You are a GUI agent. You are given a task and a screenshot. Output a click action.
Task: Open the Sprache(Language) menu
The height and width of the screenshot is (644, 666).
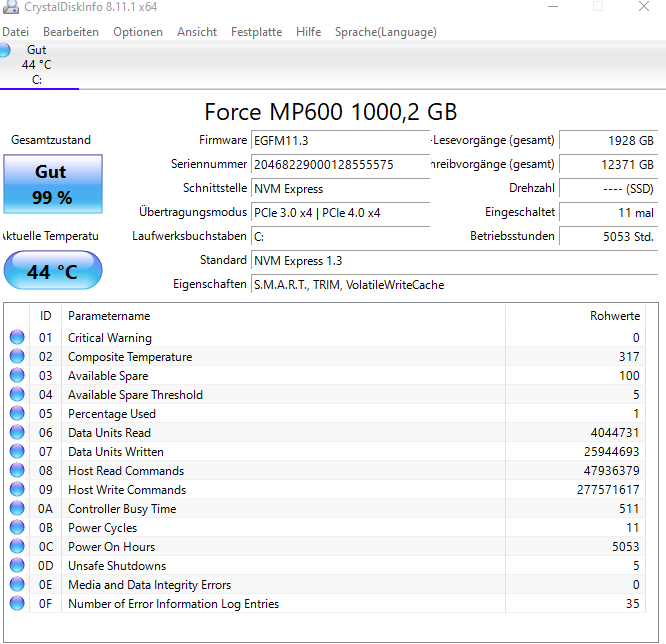point(386,32)
